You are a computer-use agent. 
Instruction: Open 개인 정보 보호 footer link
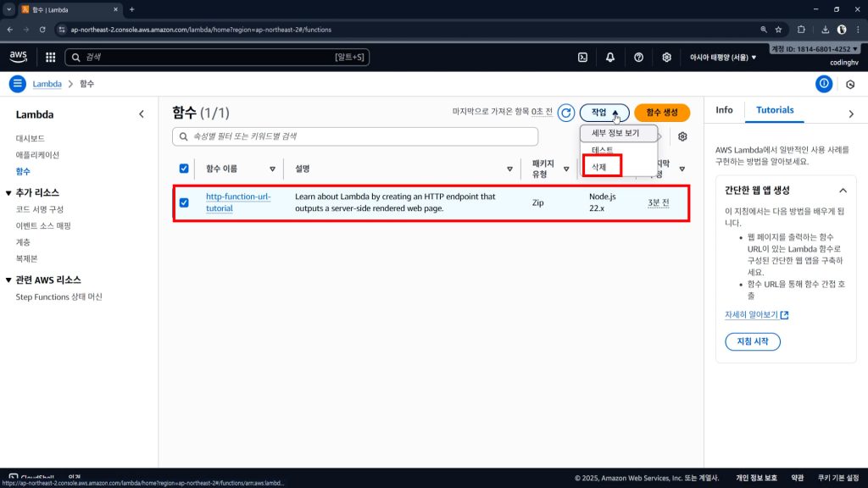pyautogui.click(x=756, y=478)
